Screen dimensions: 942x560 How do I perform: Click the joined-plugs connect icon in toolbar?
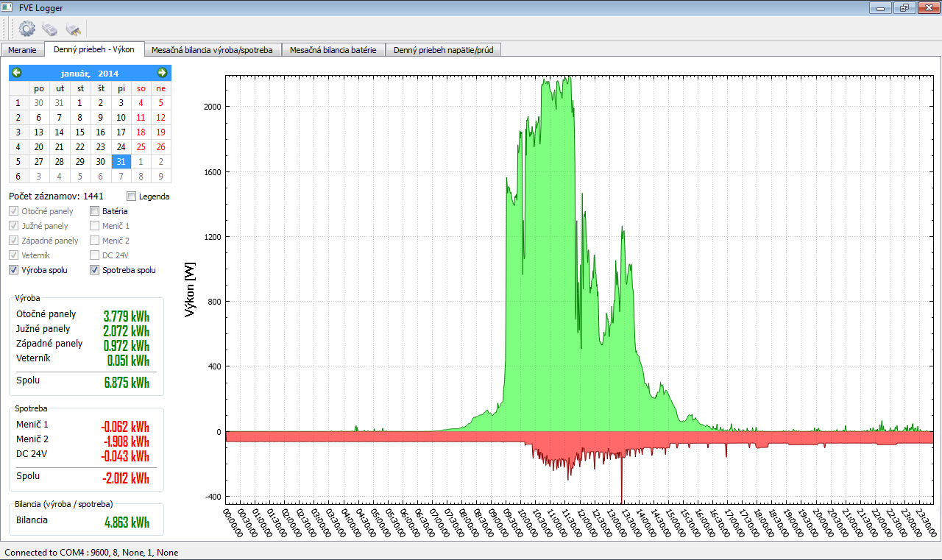coord(49,29)
